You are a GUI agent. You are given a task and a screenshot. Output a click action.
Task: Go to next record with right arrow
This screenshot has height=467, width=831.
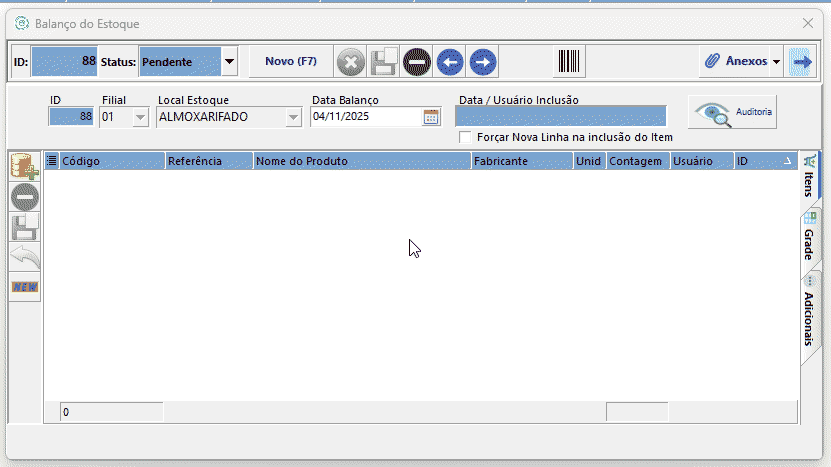pos(483,62)
